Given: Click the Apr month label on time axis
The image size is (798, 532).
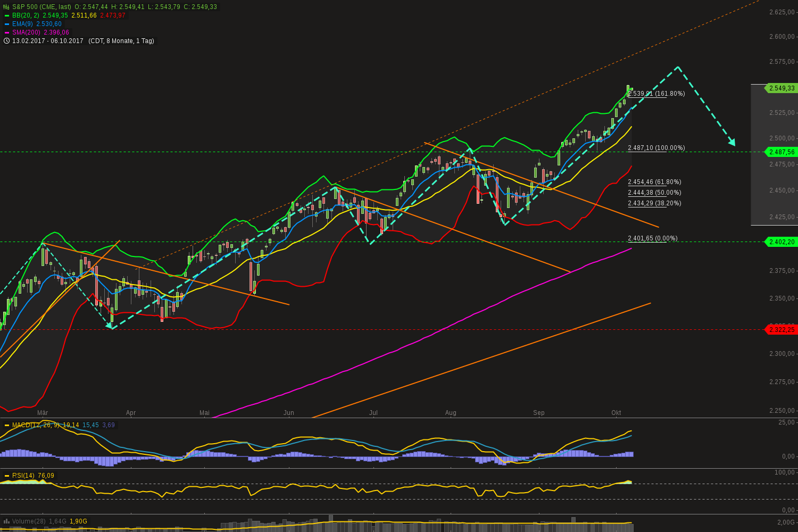Looking at the screenshot, I should (131, 413).
